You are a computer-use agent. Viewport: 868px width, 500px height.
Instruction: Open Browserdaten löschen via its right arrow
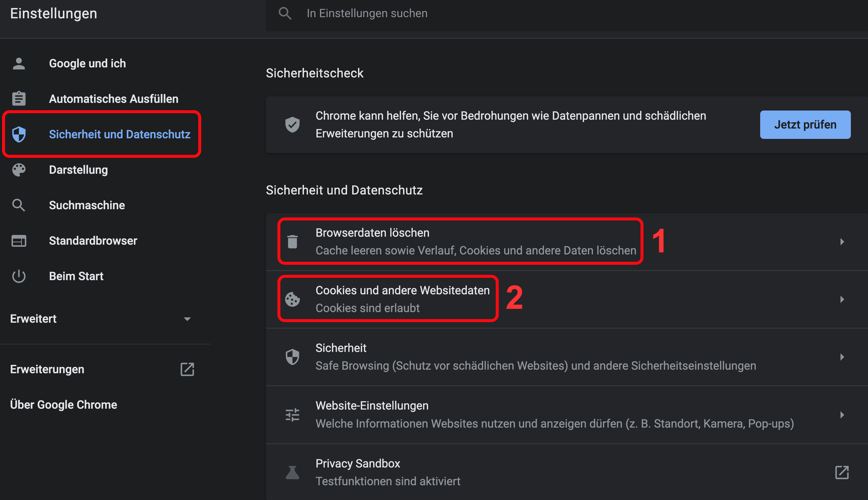point(842,242)
